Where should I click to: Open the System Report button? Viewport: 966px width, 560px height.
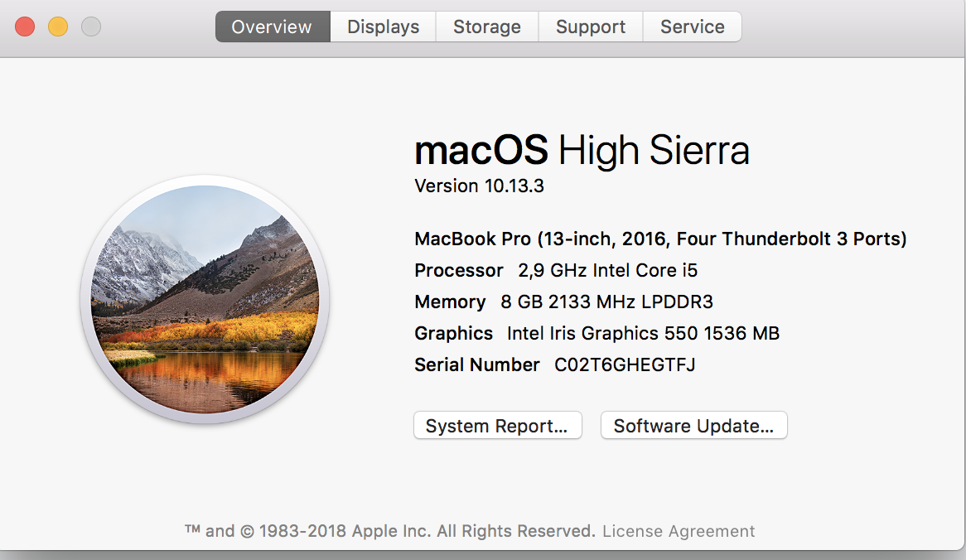pos(498,425)
